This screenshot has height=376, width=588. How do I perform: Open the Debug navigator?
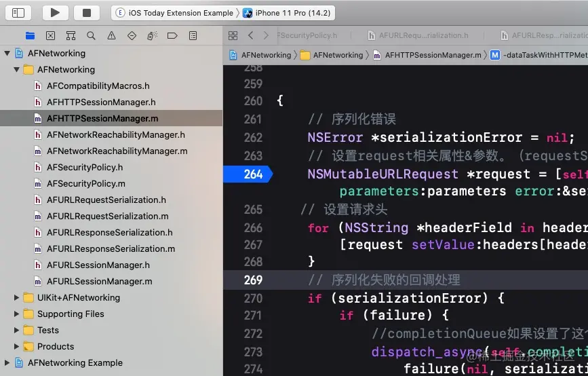[152, 36]
